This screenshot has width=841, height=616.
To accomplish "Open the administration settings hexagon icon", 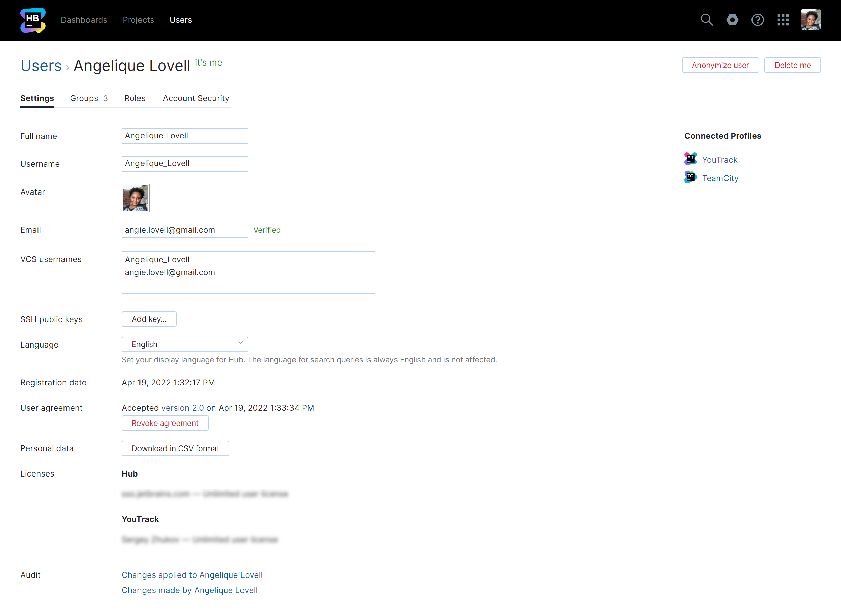I will coord(732,20).
